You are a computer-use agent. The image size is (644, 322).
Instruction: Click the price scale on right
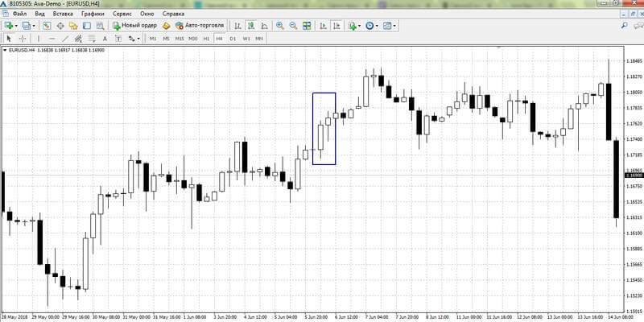(x=634, y=180)
